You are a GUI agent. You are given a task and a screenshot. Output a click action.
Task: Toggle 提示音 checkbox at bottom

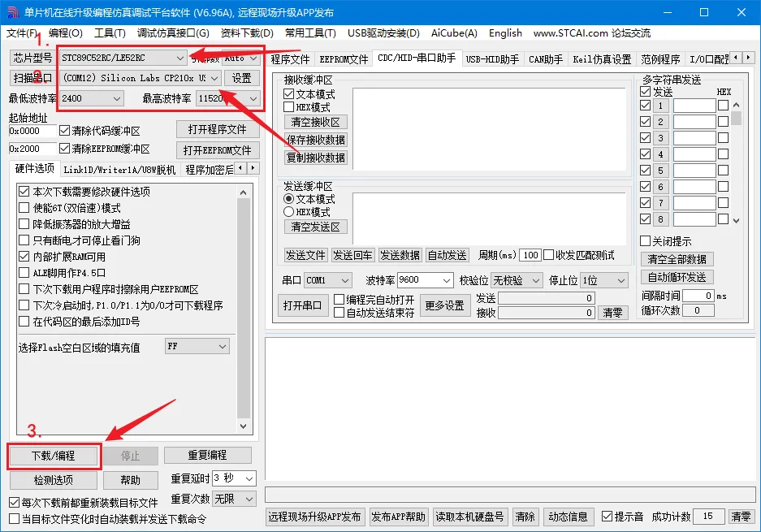pos(607,517)
